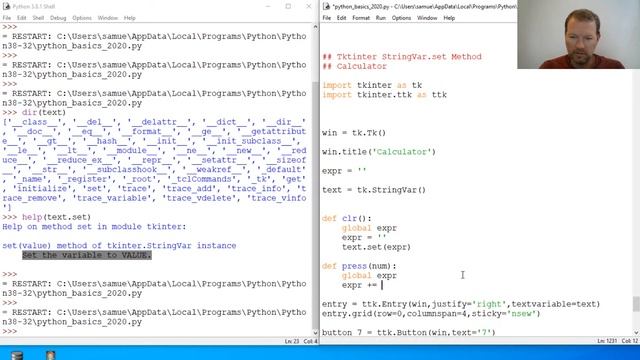Open File menu in python_basics_2020.py editor
Viewport: 640px width, 360px height.
click(327, 18)
